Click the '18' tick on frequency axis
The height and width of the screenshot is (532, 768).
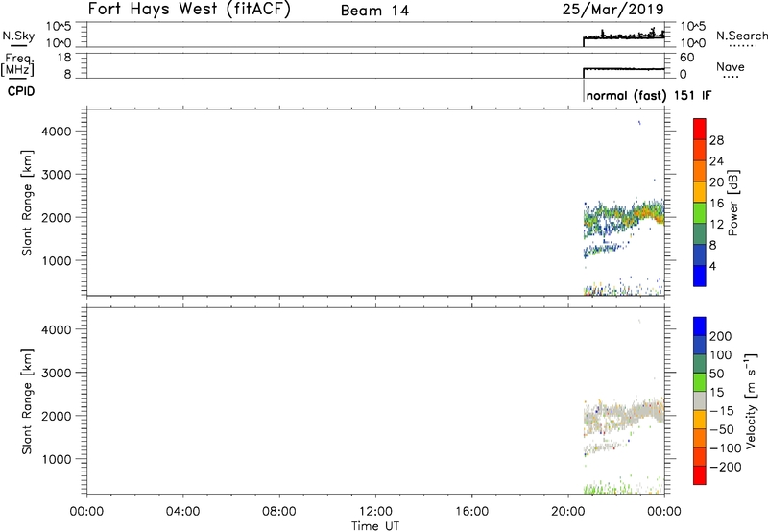pyautogui.click(x=63, y=58)
